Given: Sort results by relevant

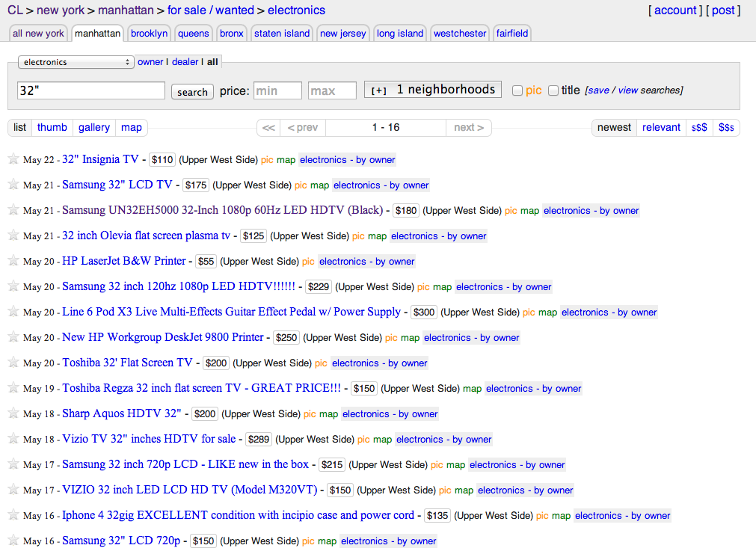Looking at the screenshot, I should (x=661, y=127).
